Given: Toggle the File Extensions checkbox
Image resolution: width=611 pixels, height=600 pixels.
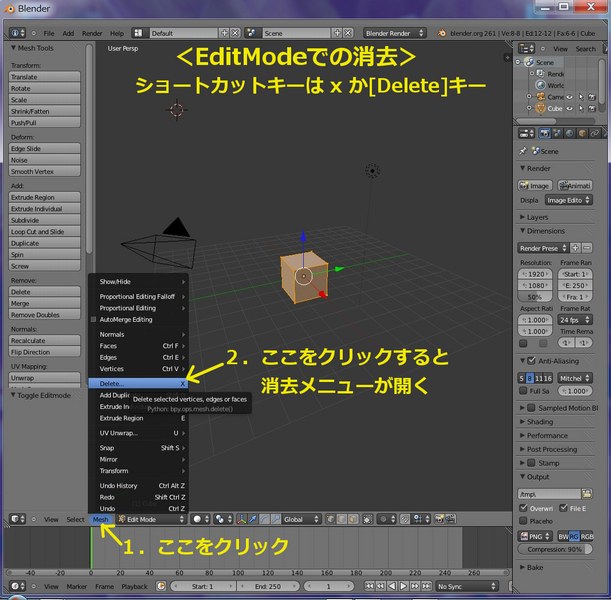Looking at the screenshot, I should (x=563, y=508).
